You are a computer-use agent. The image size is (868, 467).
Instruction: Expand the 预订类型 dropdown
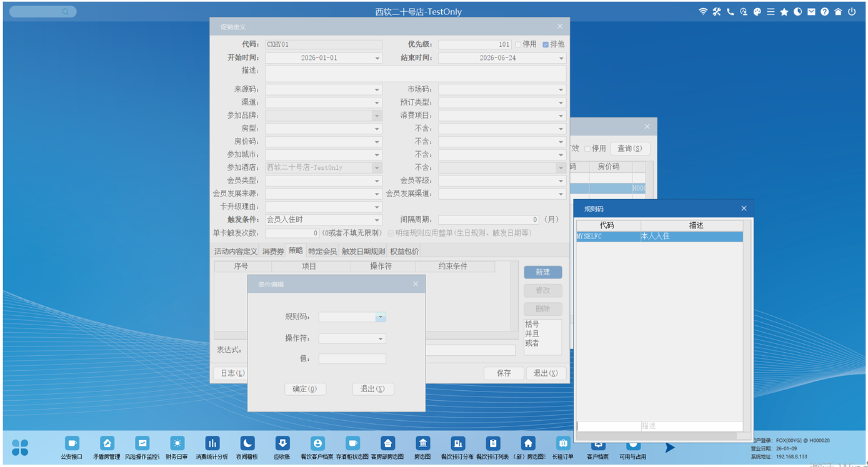pyautogui.click(x=561, y=102)
